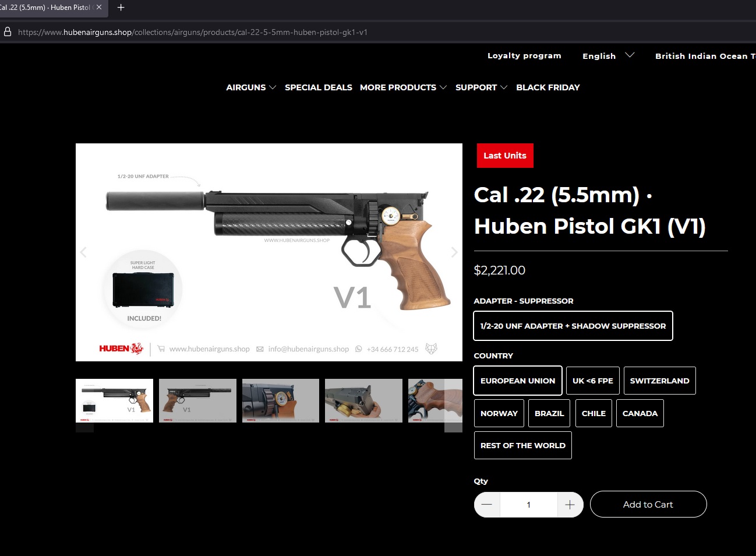Viewport: 756px width, 556px height.
Task: Choose UK <6 FPE country option
Action: (x=593, y=381)
